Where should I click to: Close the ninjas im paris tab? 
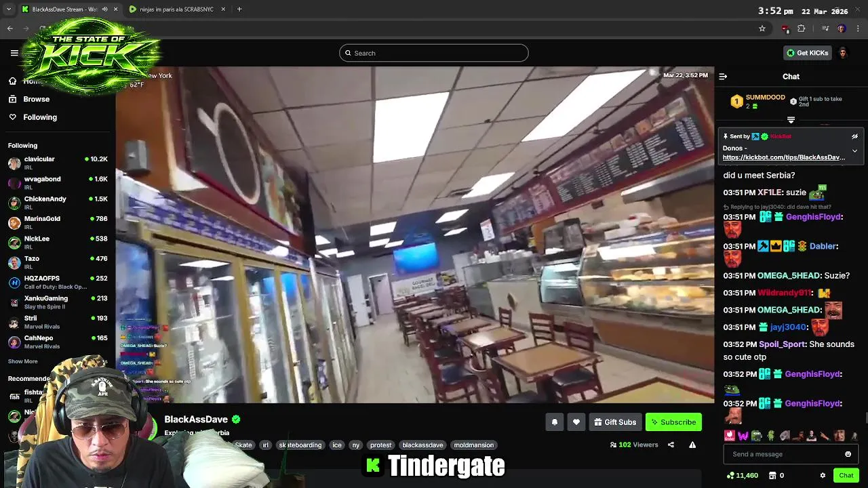click(223, 9)
